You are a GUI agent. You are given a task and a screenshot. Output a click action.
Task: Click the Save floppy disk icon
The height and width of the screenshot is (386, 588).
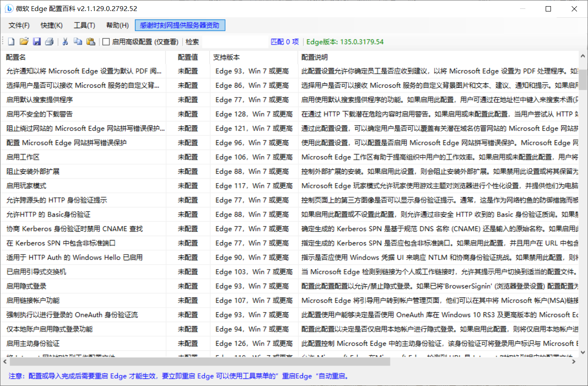[x=37, y=41]
